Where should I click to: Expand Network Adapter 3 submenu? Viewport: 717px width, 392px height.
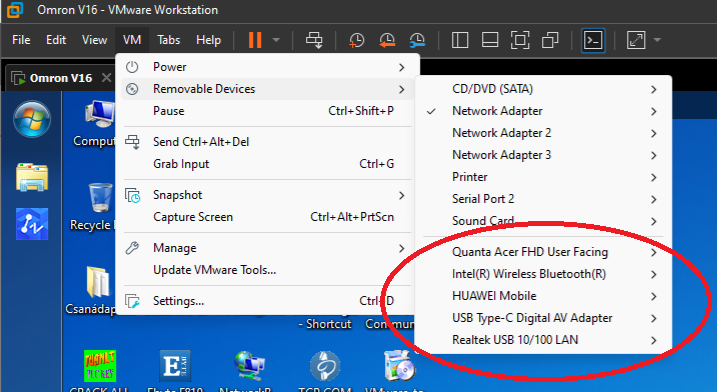pos(543,155)
